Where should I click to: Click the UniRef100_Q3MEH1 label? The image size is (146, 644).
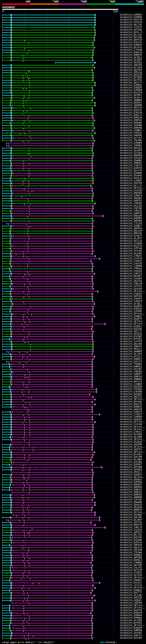click(x=131, y=45)
